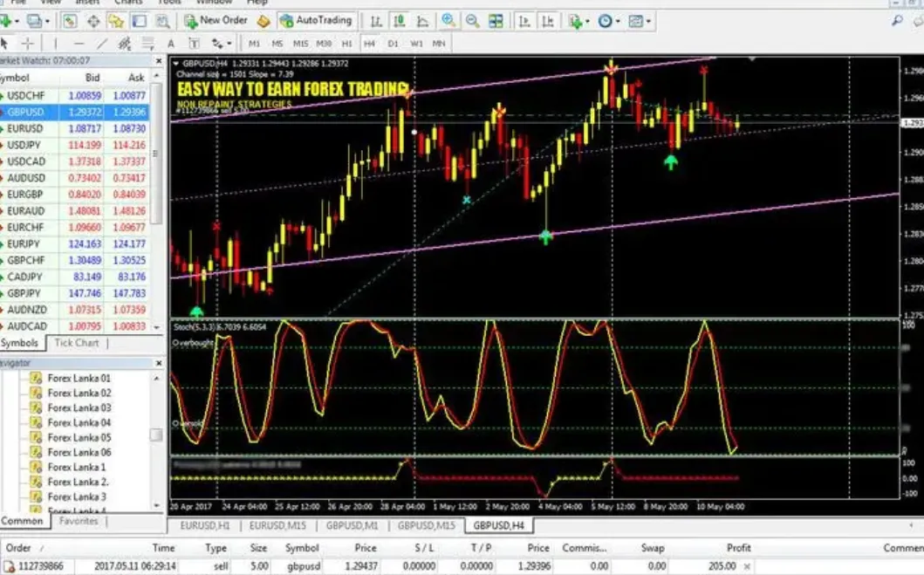924x575 pixels.
Task: Expand the indicators dropdown arrow
Action: (x=587, y=22)
